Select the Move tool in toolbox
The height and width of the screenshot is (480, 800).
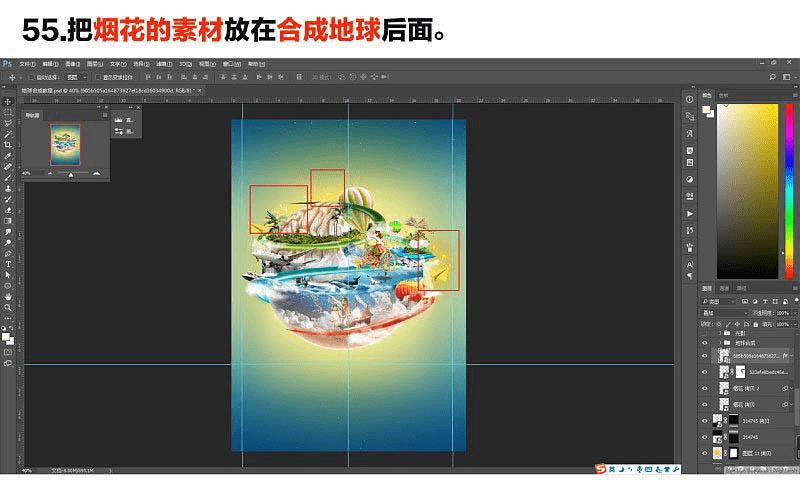tap(8, 102)
